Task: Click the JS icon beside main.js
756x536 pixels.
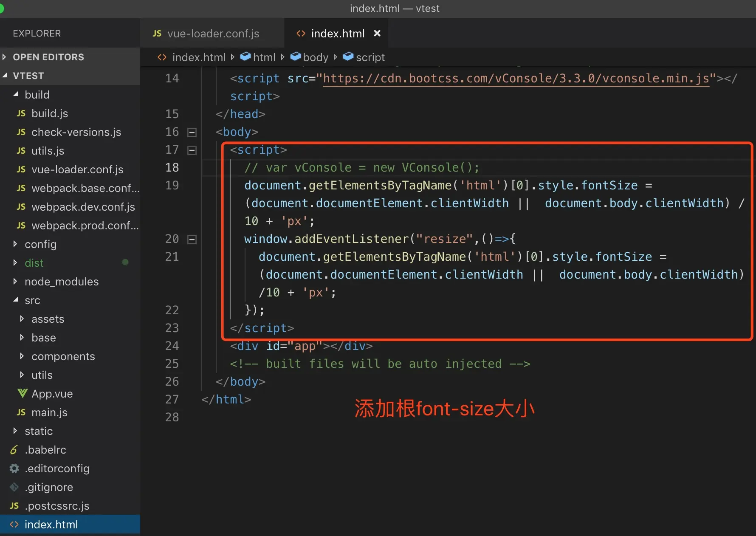Action: coord(21,412)
